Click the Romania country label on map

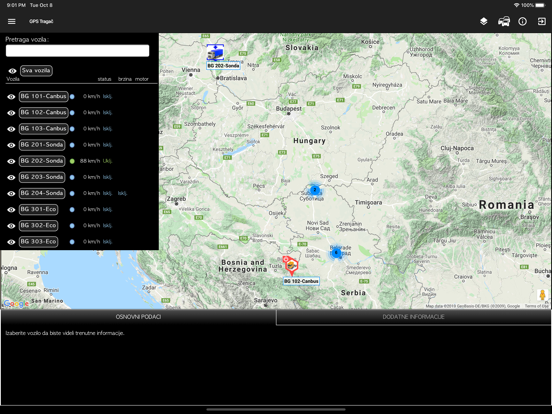[x=506, y=205]
